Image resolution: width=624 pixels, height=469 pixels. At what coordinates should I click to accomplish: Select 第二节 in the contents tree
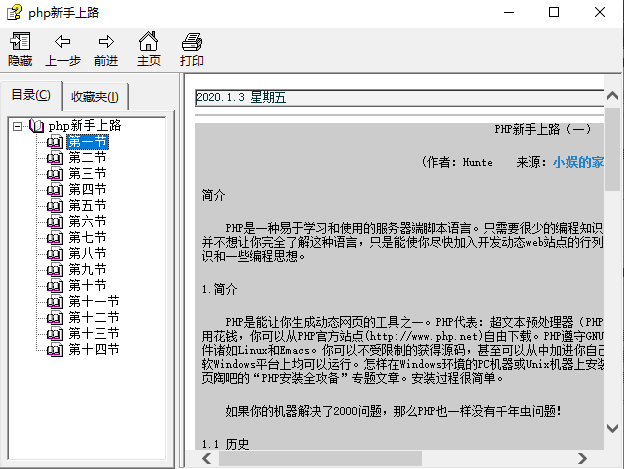(87, 158)
